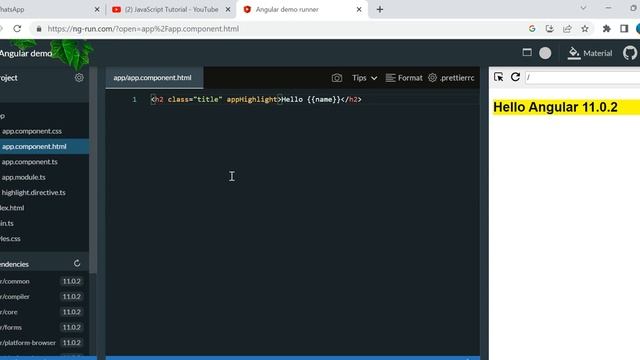Click the Hello Angular 11.0.2 heading
The image size is (640, 360).
click(556, 107)
